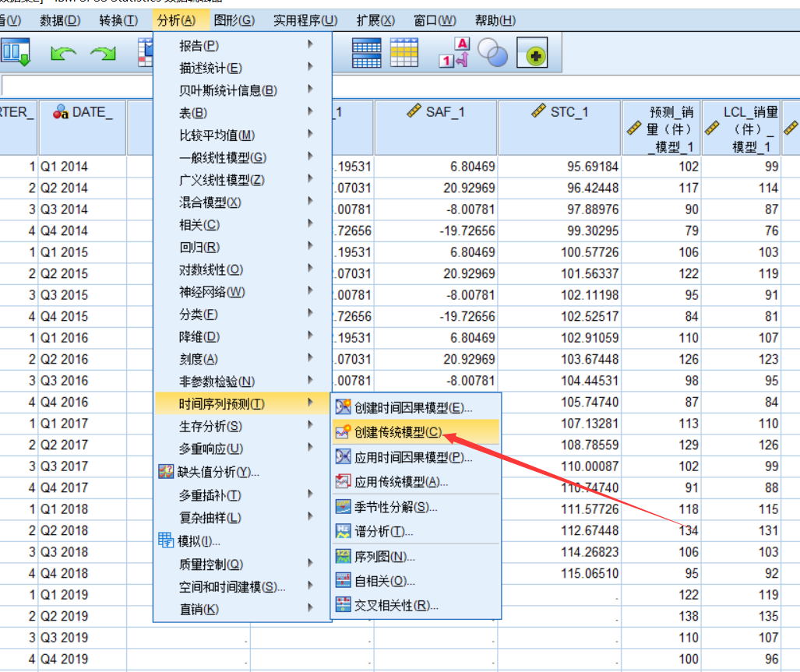
Task: Click the STC_1 column header
Action: [560, 128]
